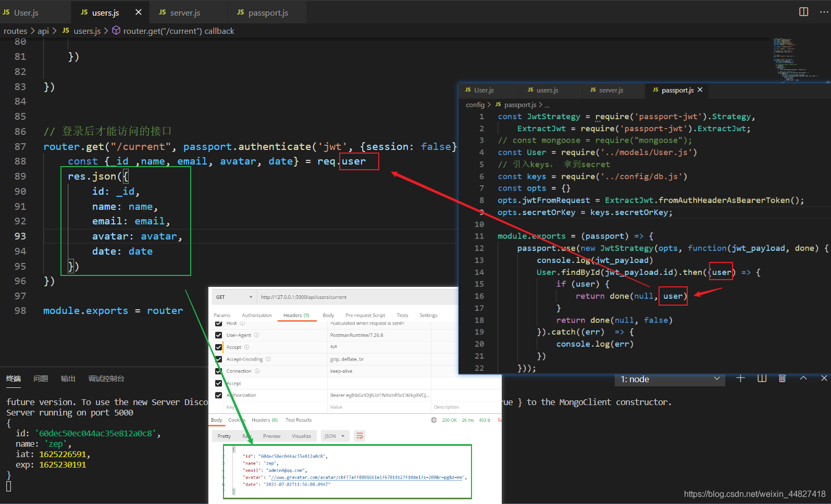
Task: Click the gravatar avatar URL link in response
Action: 366,477
